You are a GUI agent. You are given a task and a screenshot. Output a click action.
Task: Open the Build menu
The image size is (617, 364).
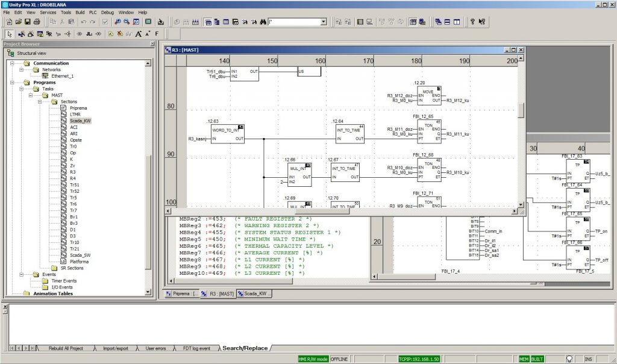[x=80, y=12]
